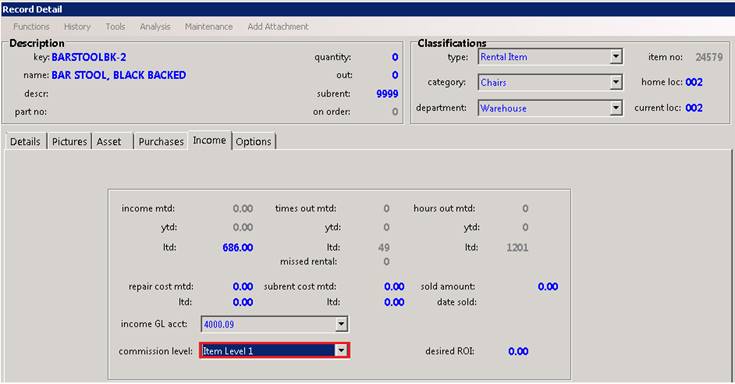Image resolution: width=735 pixels, height=384 pixels.
Task: Open the Maintenance menu
Action: tap(209, 27)
